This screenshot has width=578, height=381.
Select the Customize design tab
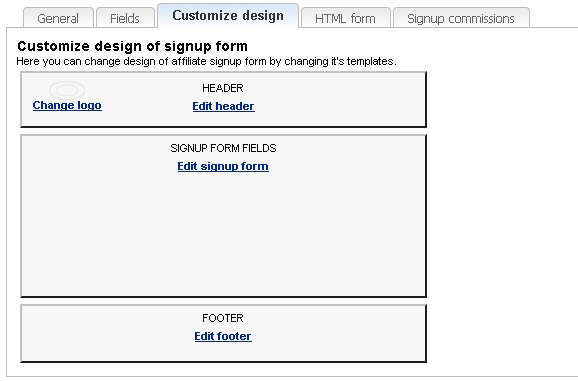(228, 15)
